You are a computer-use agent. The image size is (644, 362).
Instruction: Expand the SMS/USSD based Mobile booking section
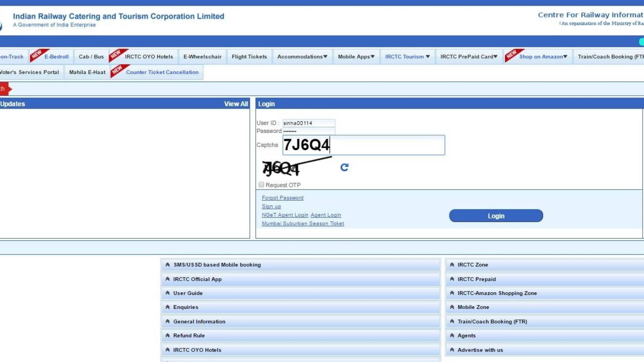coord(217,265)
